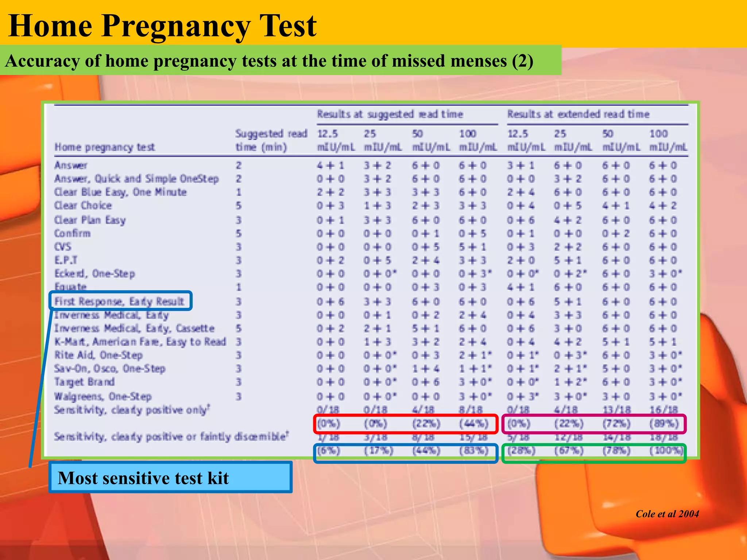The image size is (747, 560).
Task: Click 'Sensitivity, clearly positive or faintly discernible' label
Action: pos(171,437)
